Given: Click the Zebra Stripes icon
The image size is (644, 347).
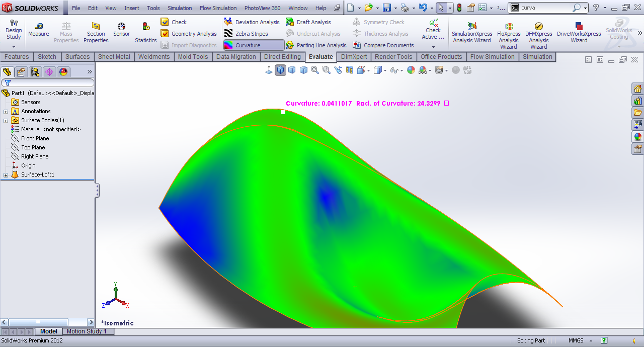Looking at the screenshot, I should point(228,34).
